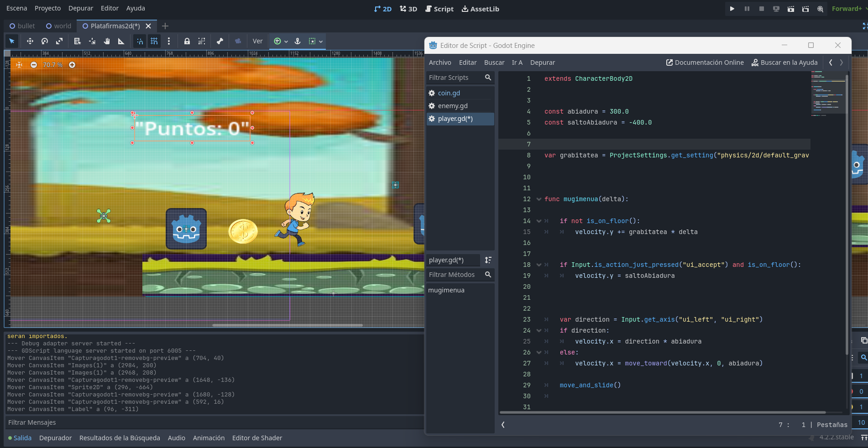Switch to the 3D workspace
The image size is (868, 448).
pos(408,9)
